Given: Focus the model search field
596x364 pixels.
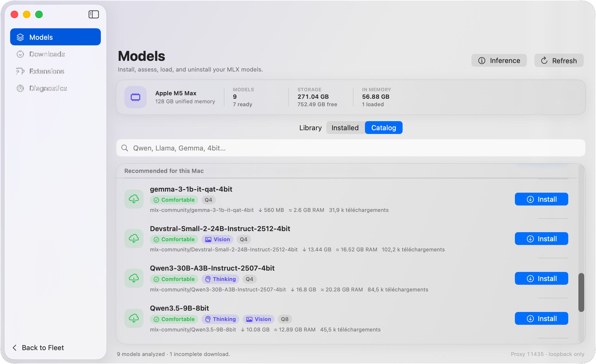Looking at the screenshot, I should pos(351,148).
